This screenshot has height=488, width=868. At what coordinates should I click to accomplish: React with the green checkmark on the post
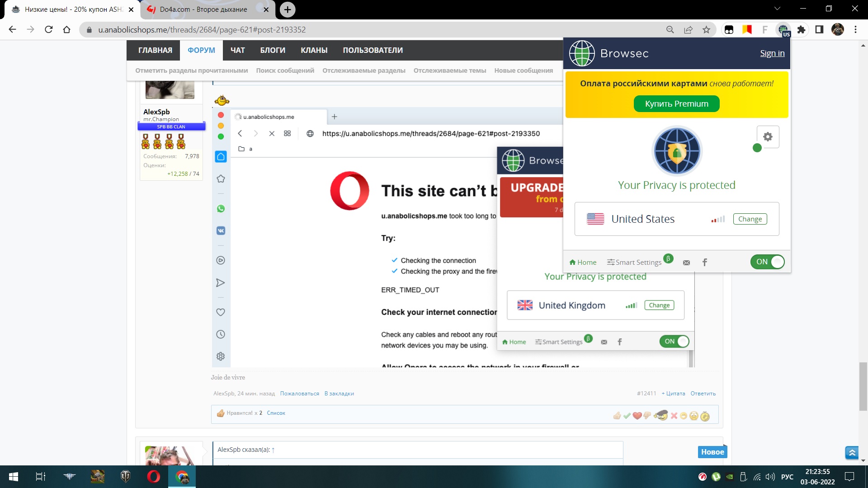coord(627,416)
